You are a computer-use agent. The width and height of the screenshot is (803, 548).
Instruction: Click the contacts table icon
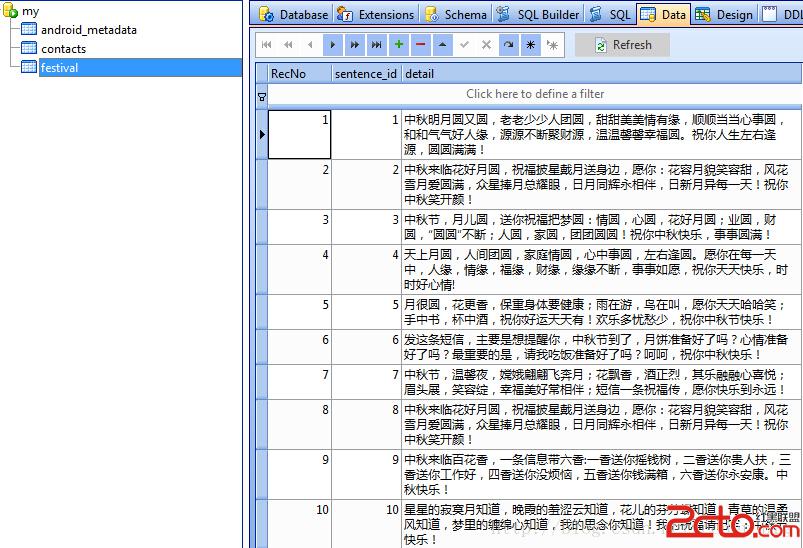point(29,48)
